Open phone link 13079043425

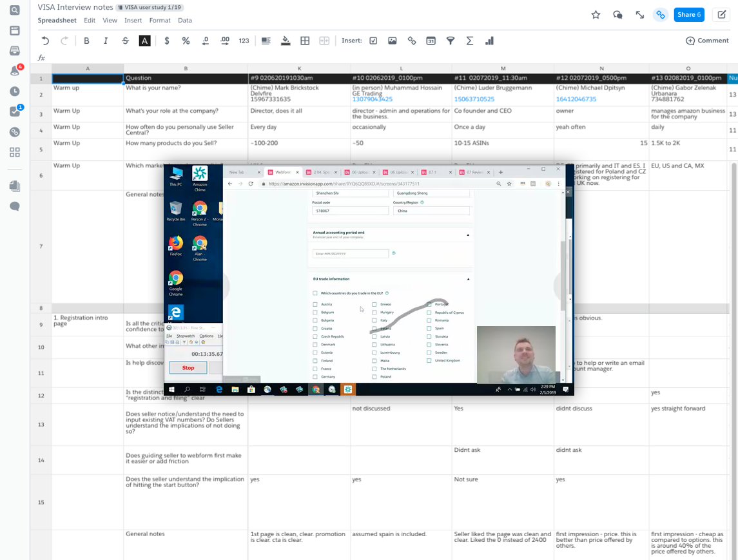click(373, 99)
